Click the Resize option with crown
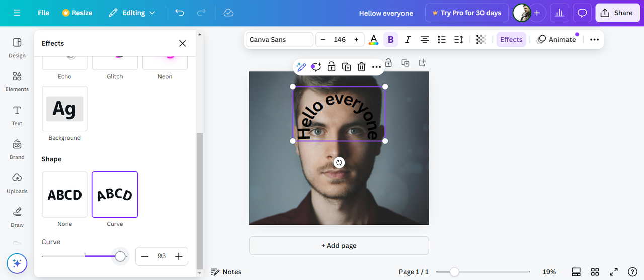Image resolution: width=644 pixels, height=280 pixels. [x=77, y=13]
